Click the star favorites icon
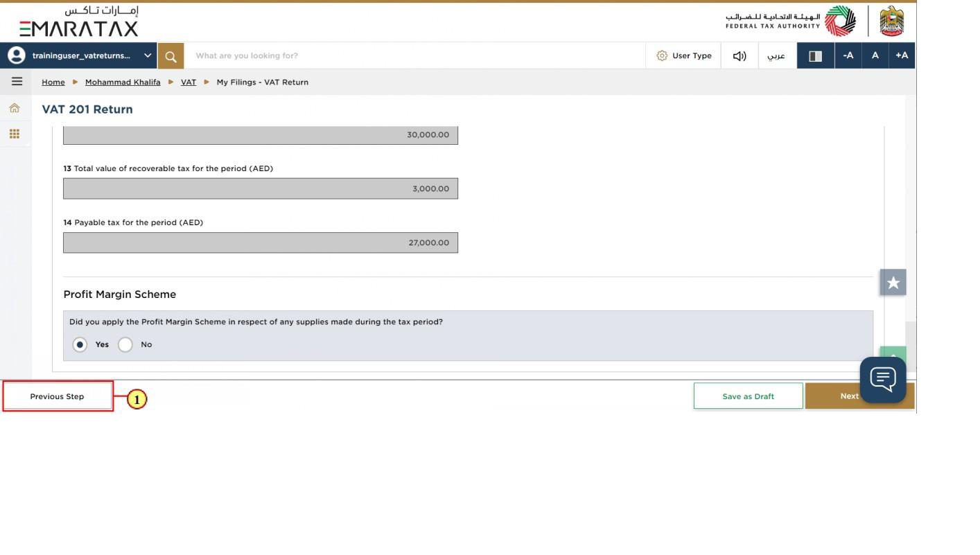The image size is (980, 555). pyautogui.click(x=893, y=283)
